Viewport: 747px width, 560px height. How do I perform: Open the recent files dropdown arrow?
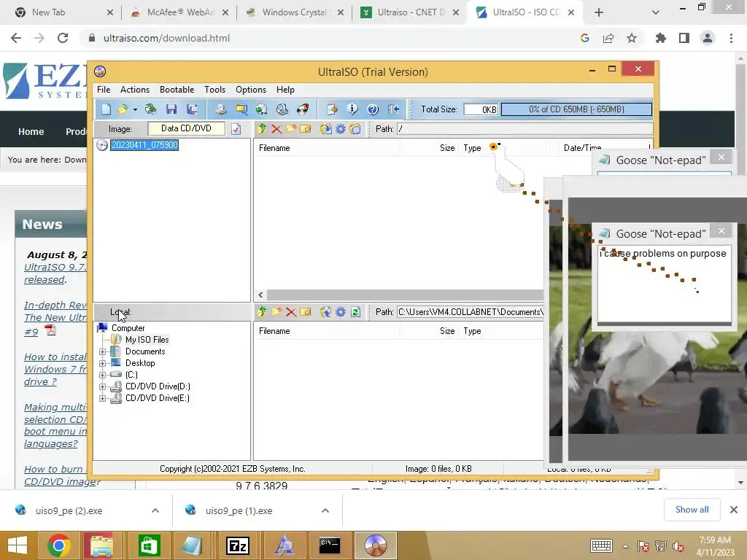pos(135,110)
